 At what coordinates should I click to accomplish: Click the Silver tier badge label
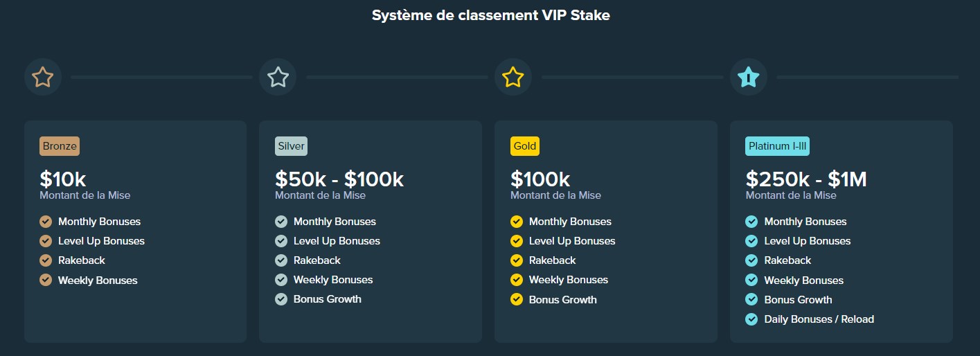click(x=291, y=146)
